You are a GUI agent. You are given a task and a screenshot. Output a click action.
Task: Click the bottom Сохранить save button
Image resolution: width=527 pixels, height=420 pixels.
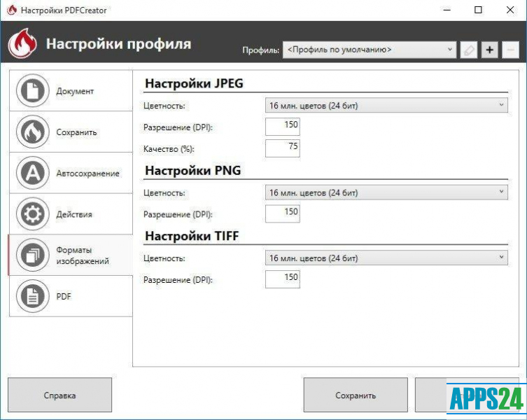click(x=356, y=395)
